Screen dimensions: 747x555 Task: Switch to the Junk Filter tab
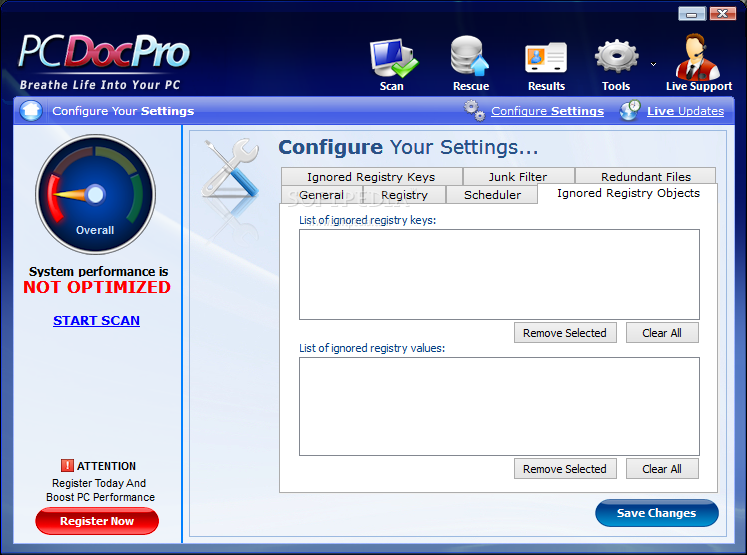coord(518,176)
